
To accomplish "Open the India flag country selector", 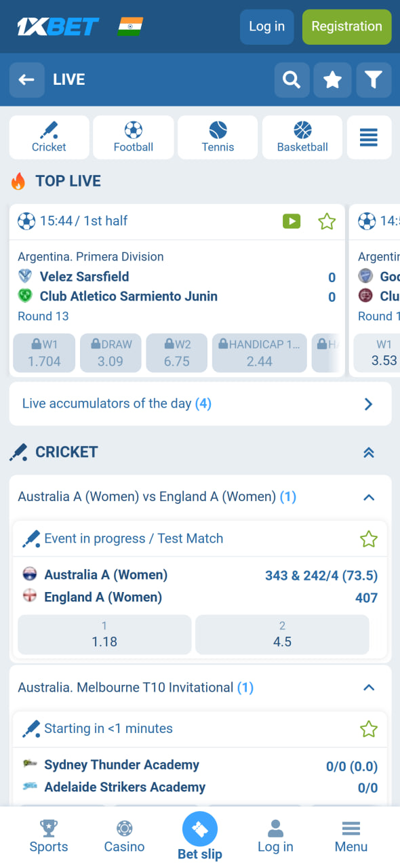I will tap(130, 26).
